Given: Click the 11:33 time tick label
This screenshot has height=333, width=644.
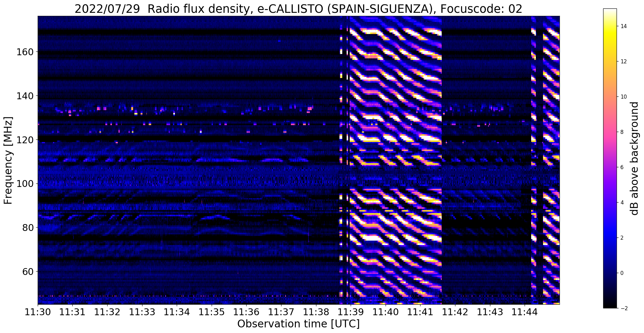Looking at the screenshot, I should (142, 312).
